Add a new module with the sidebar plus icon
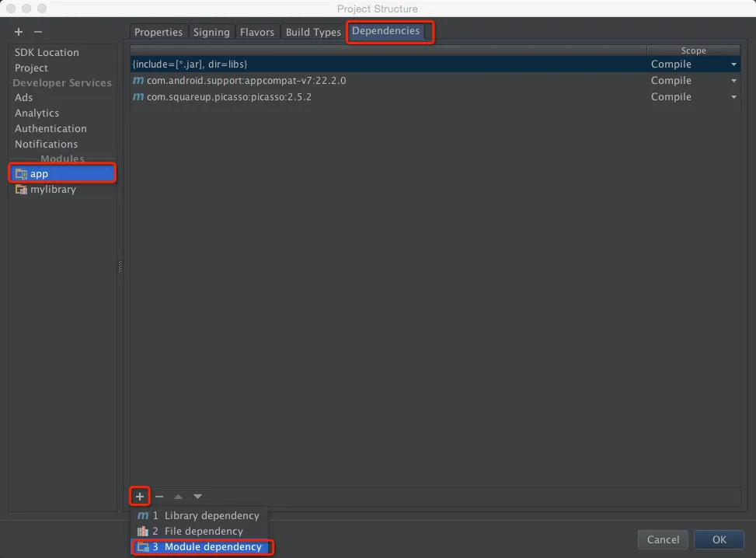756x558 pixels. (x=19, y=32)
